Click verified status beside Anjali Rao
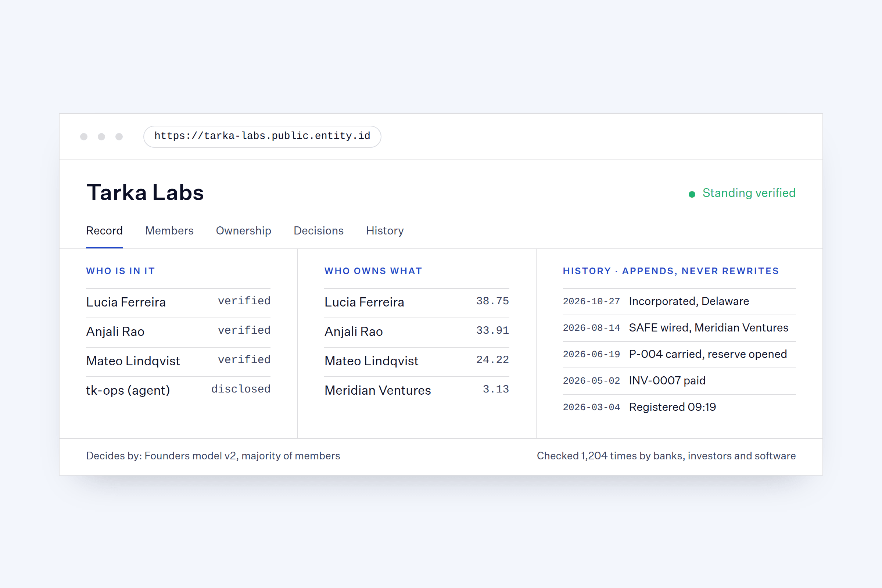Viewport: 882px width, 588px height. pyautogui.click(x=244, y=330)
